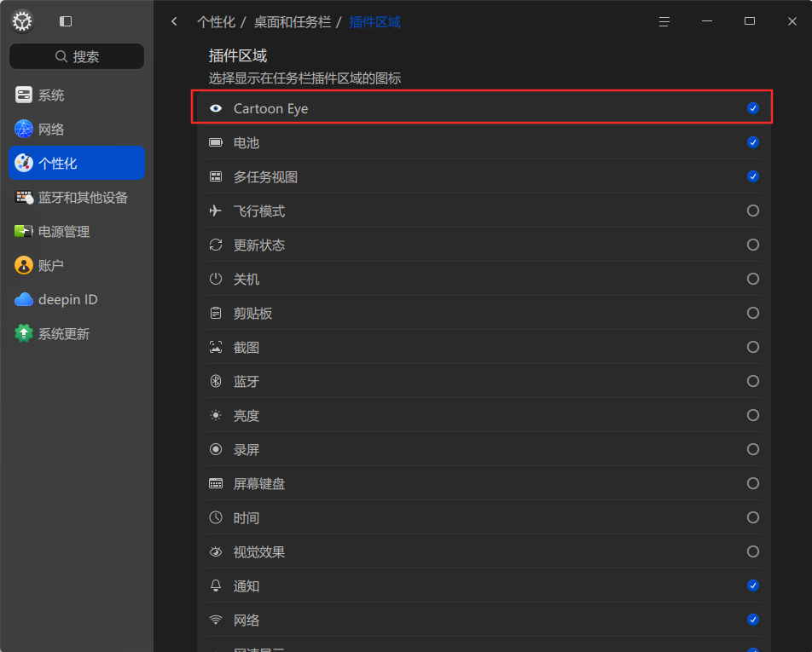Click the screenshot (截图) icon
Viewport: 812px width, 652px height.
coord(216,347)
